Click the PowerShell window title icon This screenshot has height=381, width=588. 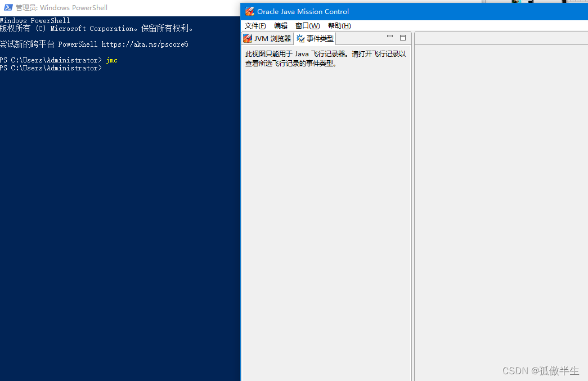pyautogui.click(x=8, y=7)
